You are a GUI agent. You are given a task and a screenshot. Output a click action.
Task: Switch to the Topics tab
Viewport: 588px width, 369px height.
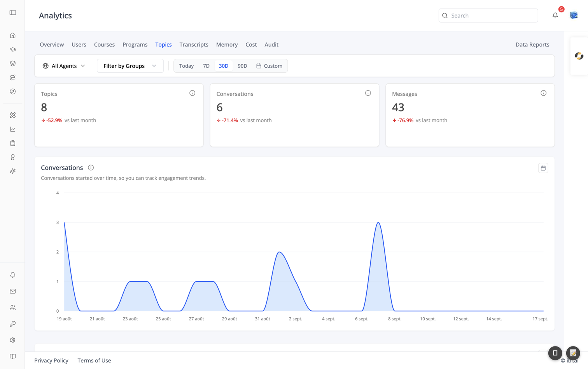point(163,44)
